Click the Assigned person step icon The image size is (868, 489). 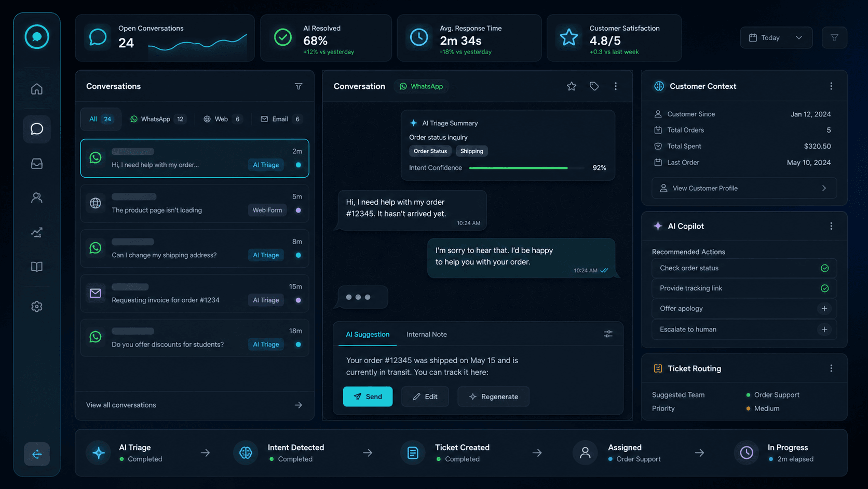tap(585, 453)
